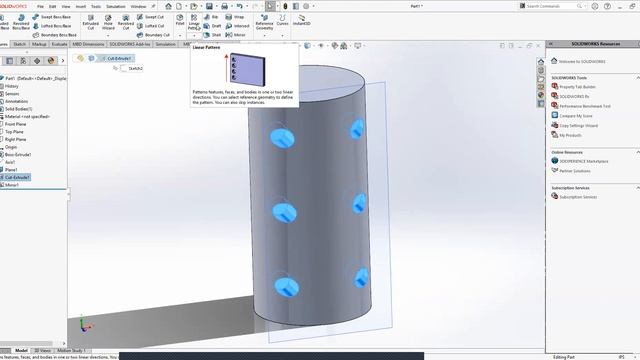Screen dimensions: 640x360
Task: Click the Undo icon in top toolbar
Action: pyautogui.click(x=240, y=6)
